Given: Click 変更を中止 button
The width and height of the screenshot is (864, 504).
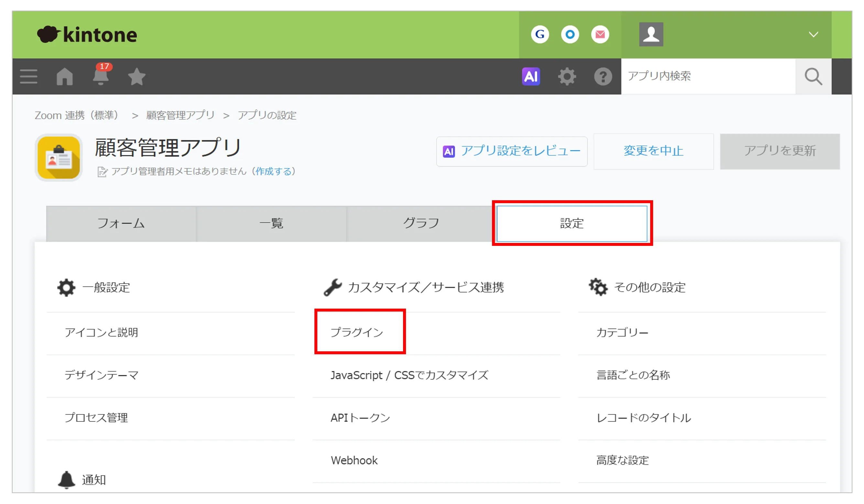Looking at the screenshot, I should tap(653, 151).
